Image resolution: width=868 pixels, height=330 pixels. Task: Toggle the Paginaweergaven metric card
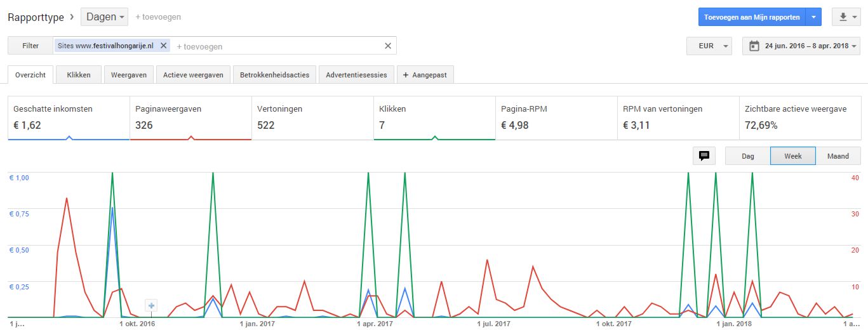click(x=190, y=118)
